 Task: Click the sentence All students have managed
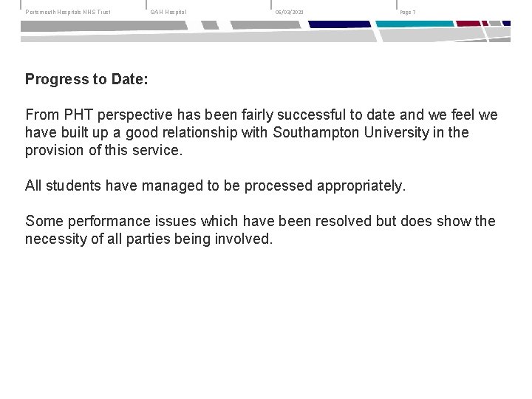pyautogui.click(x=215, y=185)
